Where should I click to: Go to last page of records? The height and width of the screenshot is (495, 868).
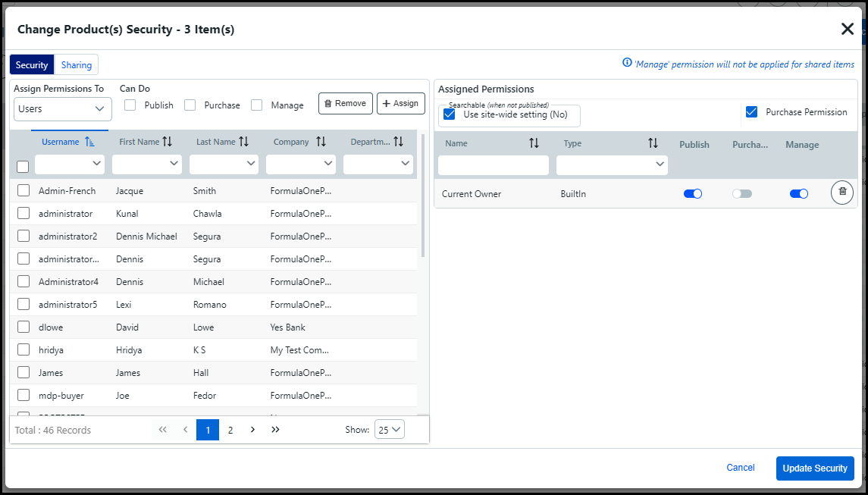pyautogui.click(x=275, y=430)
